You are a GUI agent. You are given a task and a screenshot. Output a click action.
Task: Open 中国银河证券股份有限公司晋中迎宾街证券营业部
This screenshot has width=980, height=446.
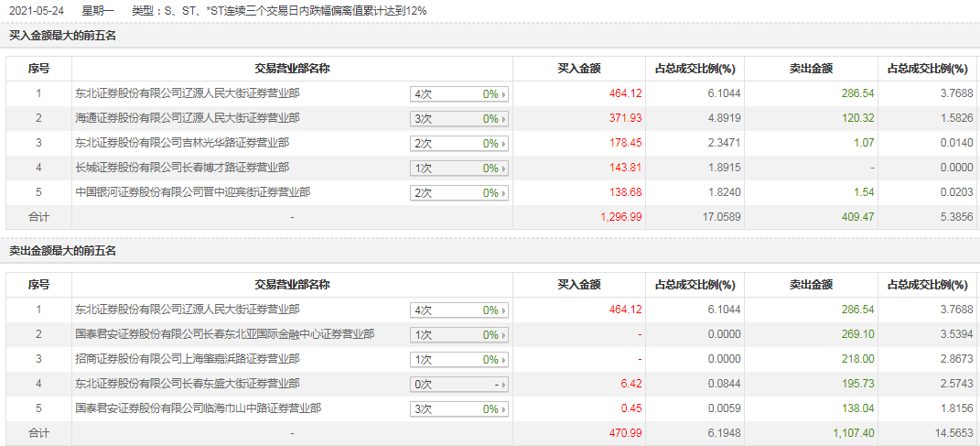(193, 192)
